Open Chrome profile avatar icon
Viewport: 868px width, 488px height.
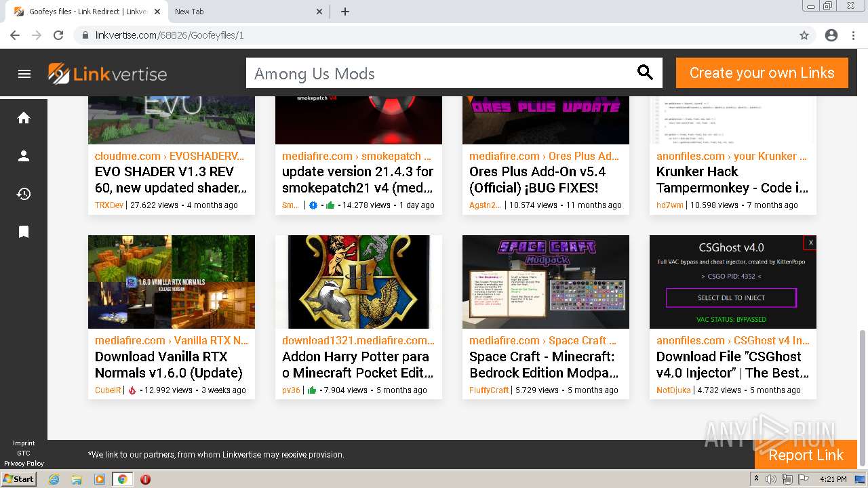pyautogui.click(x=831, y=35)
